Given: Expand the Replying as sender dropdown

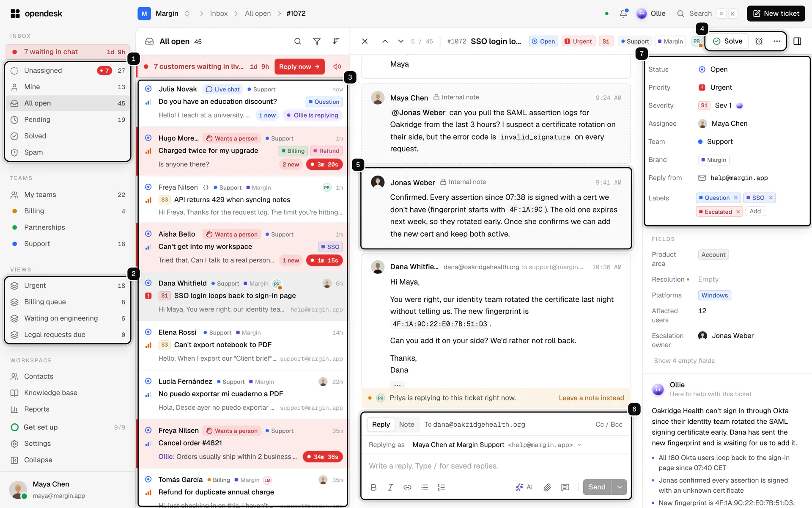Looking at the screenshot, I should tap(580, 445).
